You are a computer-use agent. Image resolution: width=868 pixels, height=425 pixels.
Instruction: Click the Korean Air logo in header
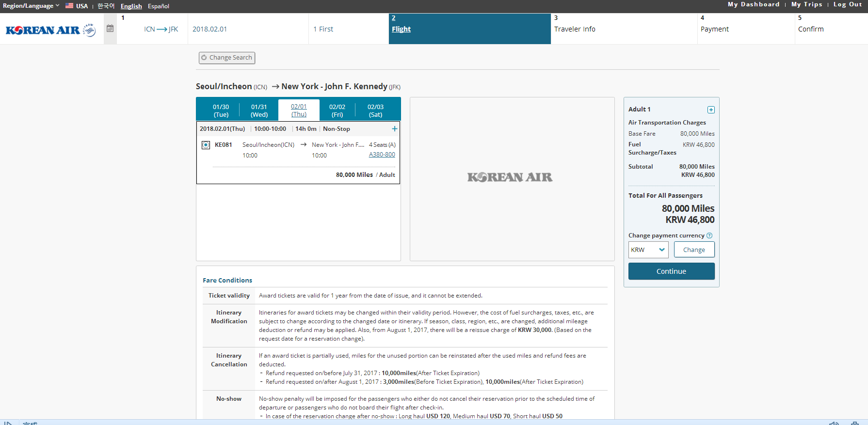(x=50, y=30)
